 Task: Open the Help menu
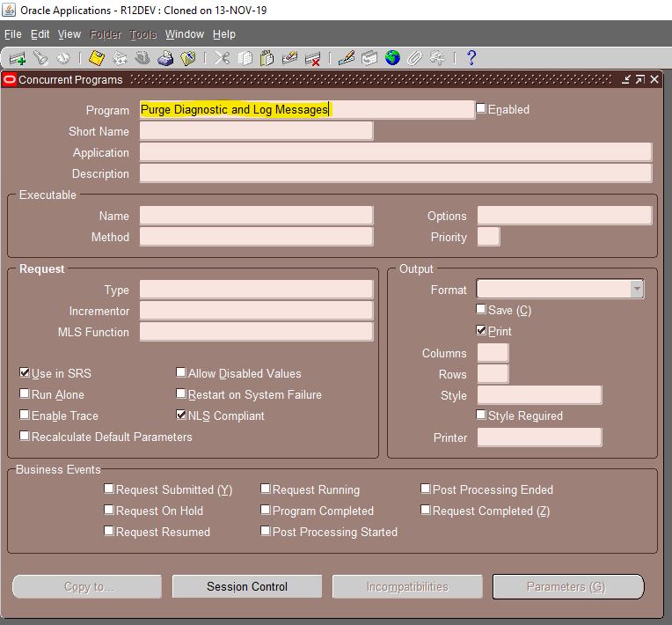pyautogui.click(x=223, y=33)
